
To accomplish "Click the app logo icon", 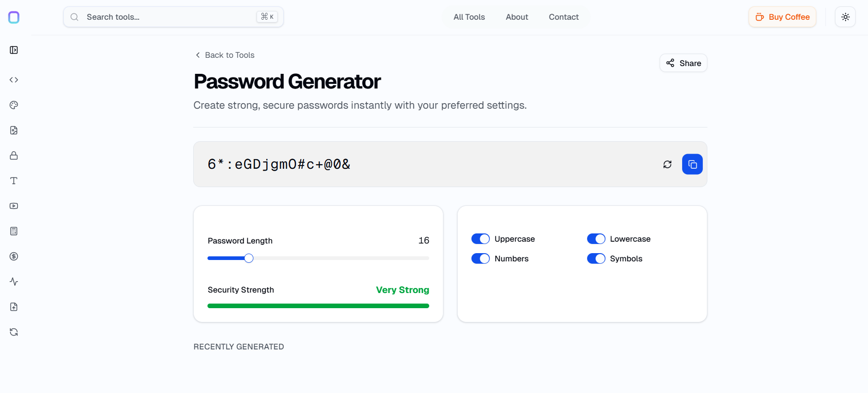I will pos(14,17).
